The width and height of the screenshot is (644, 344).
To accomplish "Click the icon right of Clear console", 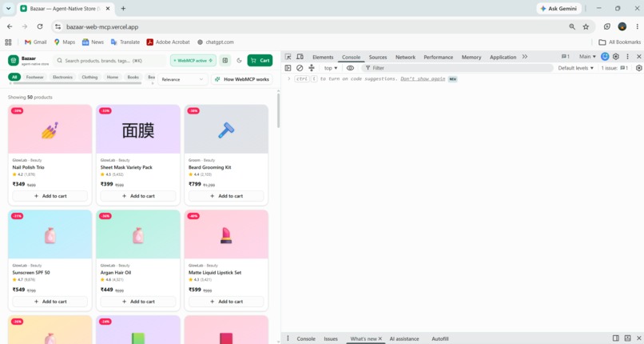I will click(x=312, y=68).
